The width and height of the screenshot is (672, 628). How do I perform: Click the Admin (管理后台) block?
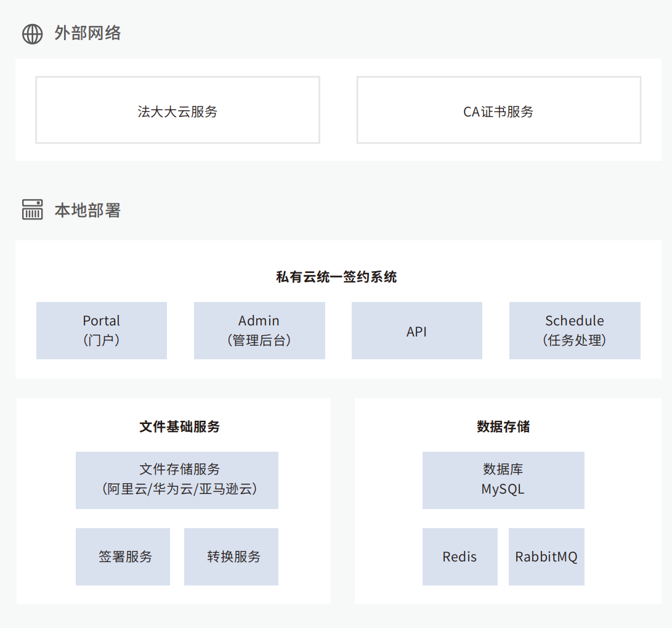pos(259,330)
